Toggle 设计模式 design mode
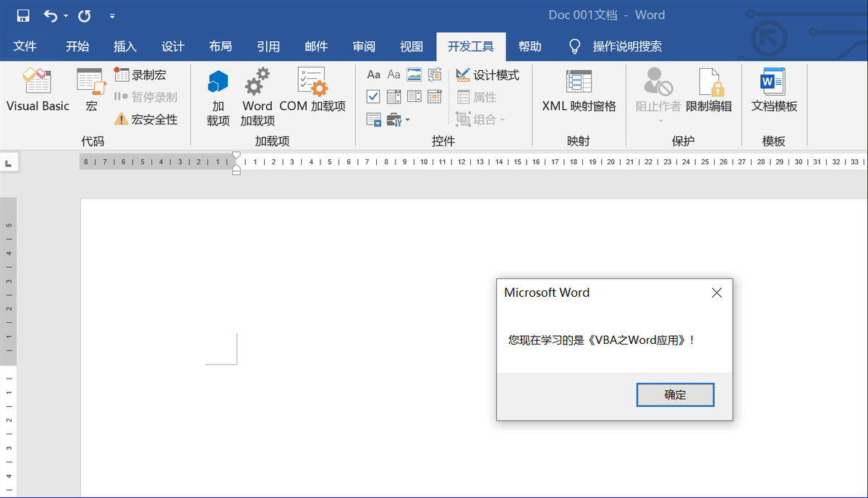 tap(488, 75)
